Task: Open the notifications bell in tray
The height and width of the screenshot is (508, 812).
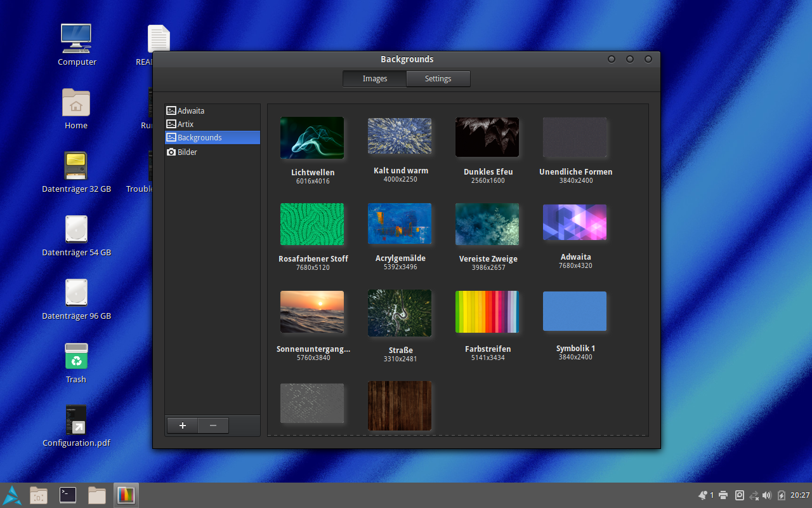Action: click(x=702, y=495)
